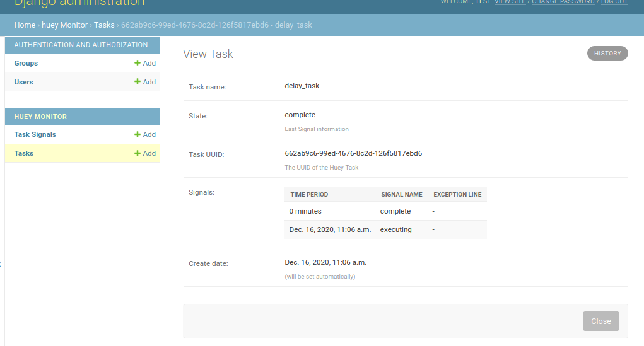Open Task Signals in Huey Monitor section
644x346 pixels.
tap(35, 135)
